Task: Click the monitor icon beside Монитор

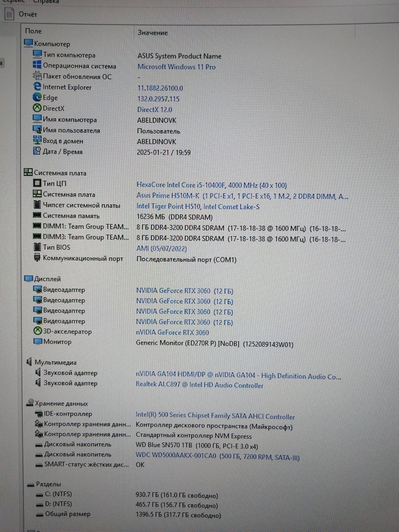Action: click(x=38, y=341)
